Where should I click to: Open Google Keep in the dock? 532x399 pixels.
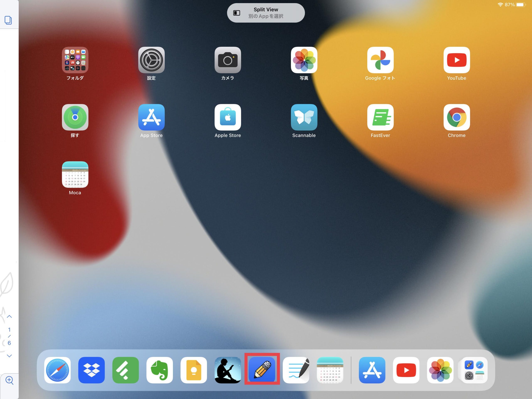pos(194,370)
